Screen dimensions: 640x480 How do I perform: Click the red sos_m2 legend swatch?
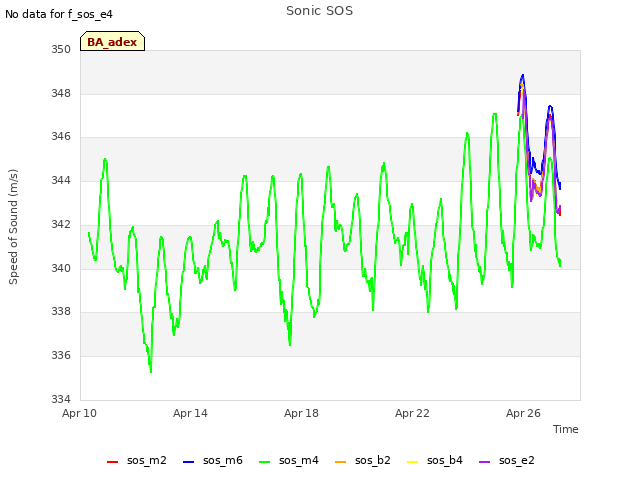[112, 462]
